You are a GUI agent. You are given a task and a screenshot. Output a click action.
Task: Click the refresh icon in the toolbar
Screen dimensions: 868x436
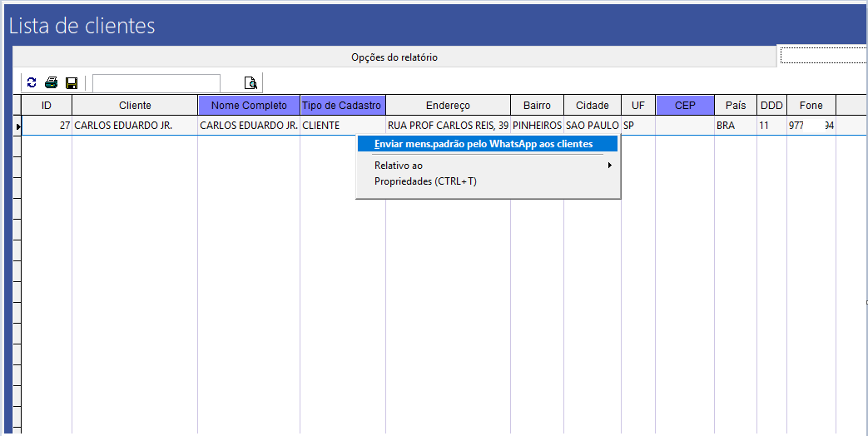pyautogui.click(x=32, y=82)
